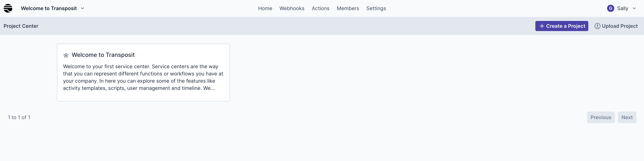Image resolution: width=644 pixels, height=161 pixels.
Task: Open the Members section
Action: point(348,8)
